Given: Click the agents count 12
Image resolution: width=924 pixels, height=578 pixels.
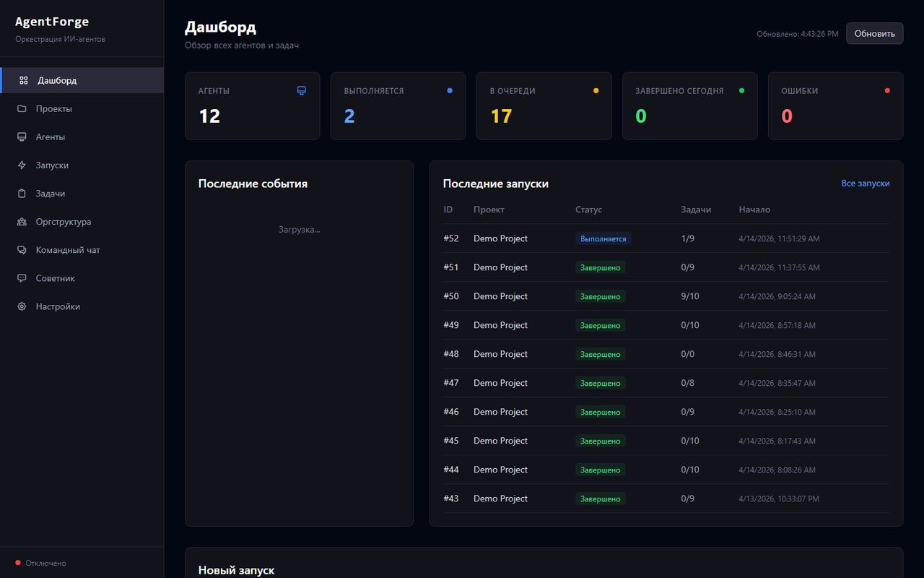Looking at the screenshot, I should (209, 116).
